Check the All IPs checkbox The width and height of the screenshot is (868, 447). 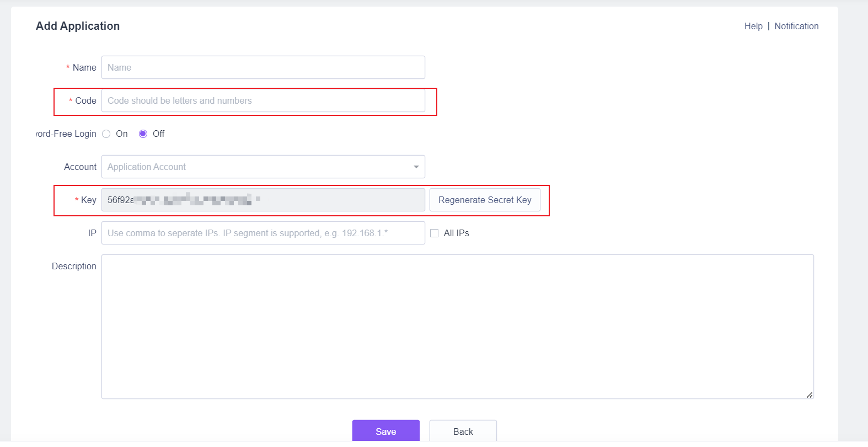click(435, 233)
